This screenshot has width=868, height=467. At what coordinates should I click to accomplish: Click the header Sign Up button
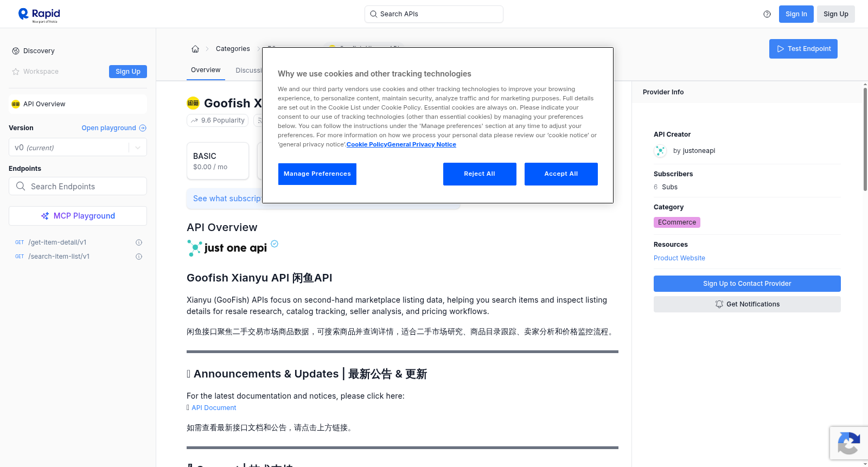835,14
